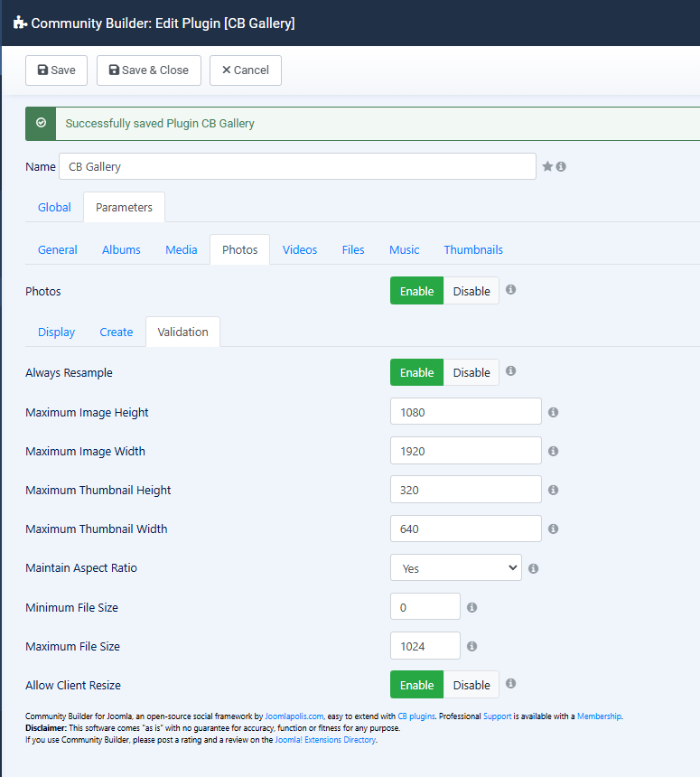Screen dimensions: 700x777
Task: Click the info icon beside the Name field
Action: pos(561,166)
